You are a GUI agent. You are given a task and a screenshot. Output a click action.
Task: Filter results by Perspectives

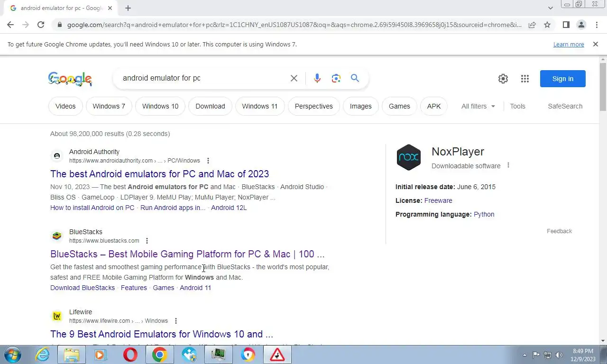314,106
